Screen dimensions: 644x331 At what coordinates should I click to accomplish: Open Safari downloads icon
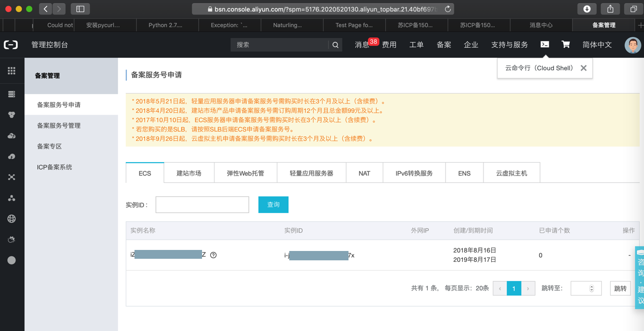pos(587,9)
